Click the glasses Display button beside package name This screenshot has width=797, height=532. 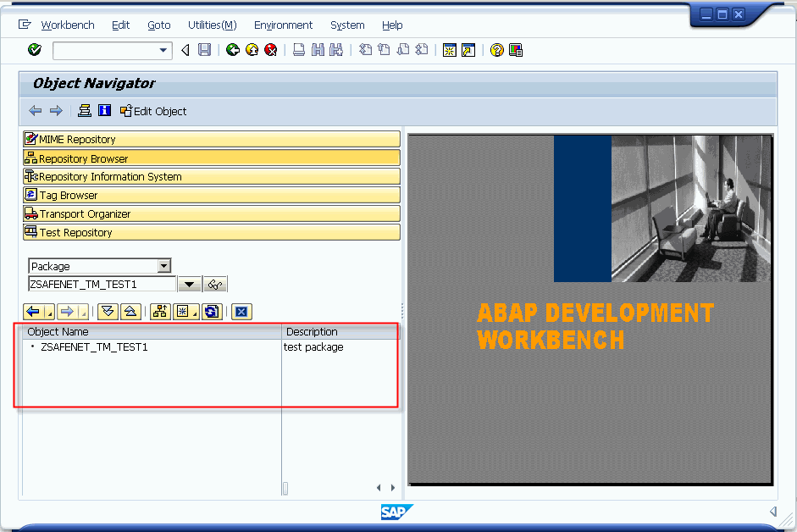pos(215,285)
